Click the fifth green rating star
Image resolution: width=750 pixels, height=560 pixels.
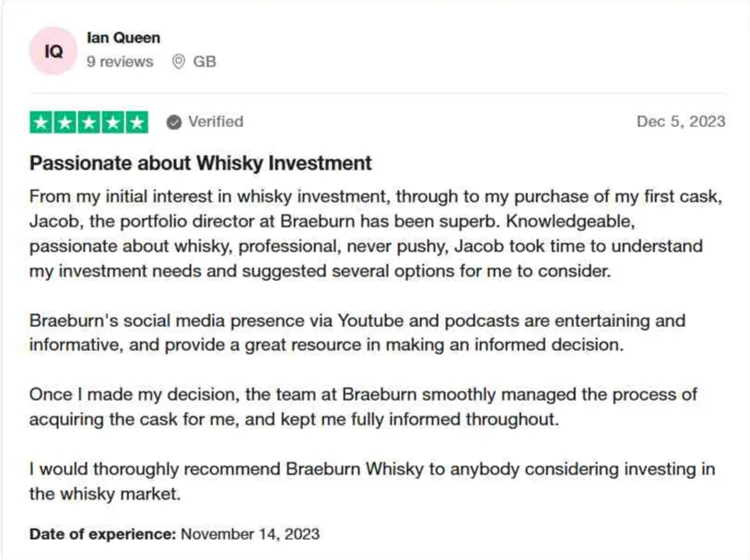tap(136, 122)
